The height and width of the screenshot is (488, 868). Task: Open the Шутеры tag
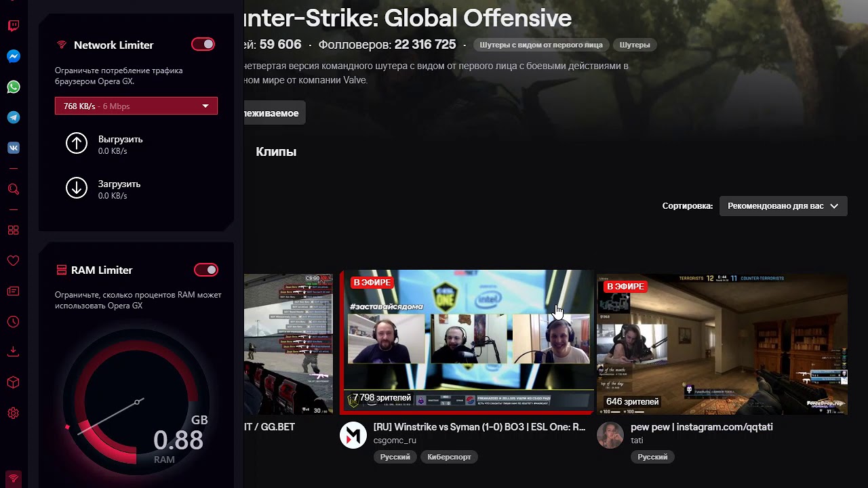[x=635, y=45]
